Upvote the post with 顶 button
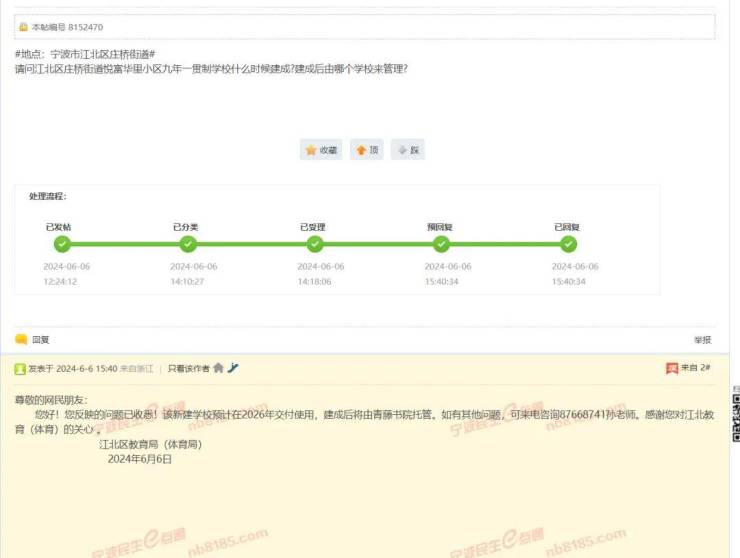This screenshot has height=558, width=740. (x=367, y=150)
